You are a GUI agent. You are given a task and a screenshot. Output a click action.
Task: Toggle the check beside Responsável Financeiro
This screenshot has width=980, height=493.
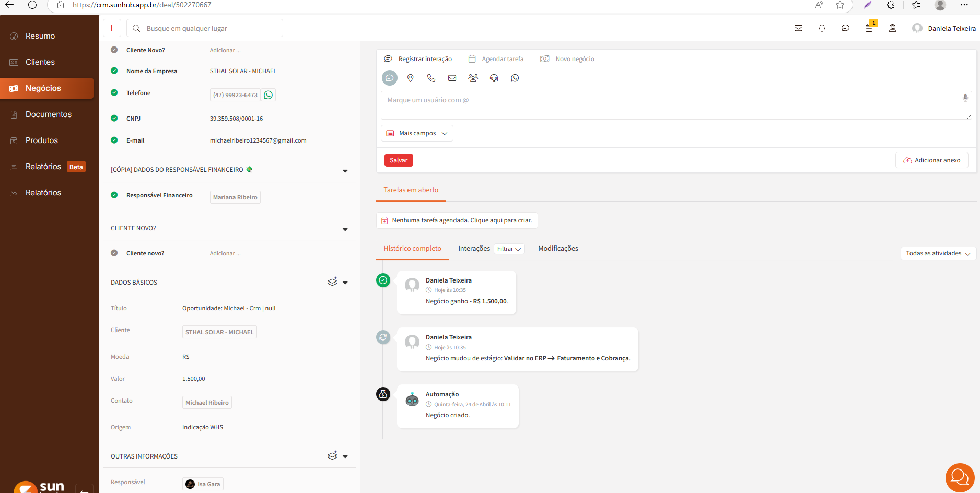coord(114,195)
